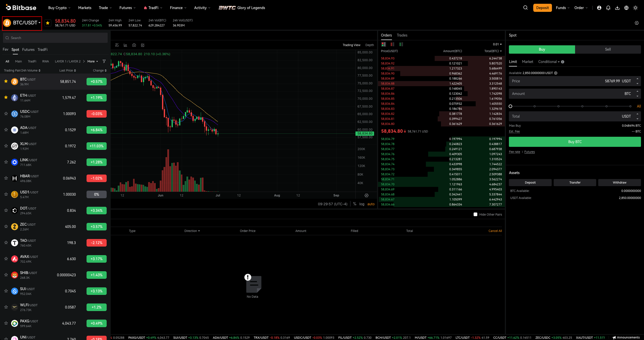The width and height of the screenshot is (644, 340).
Task: Click the Bitcoin icon in BTC/USDT row
Action: (x=15, y=82)
